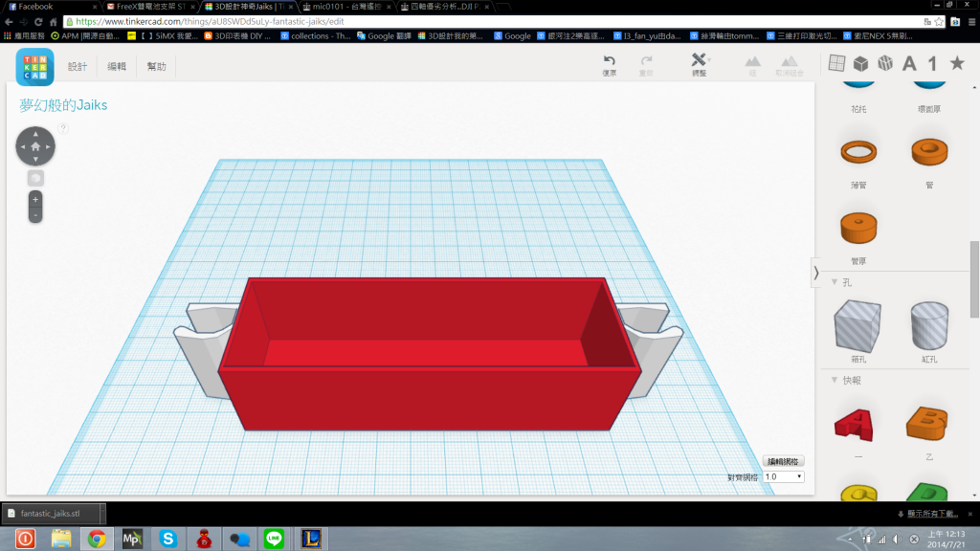This screenshot has height=551, width=980.
Task: Click the home view button in navigation wheel
Action: coord(35,146)
